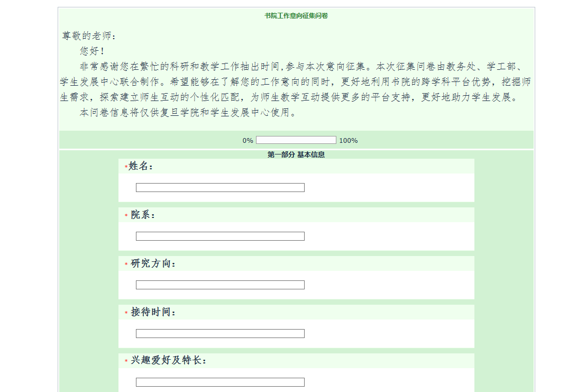Image resolution: width=586 pixels, height=392 pixels.
Task: Click the 本问卷信息将仅供复旦学院 notice sentence
Action: tap(188, 113)
